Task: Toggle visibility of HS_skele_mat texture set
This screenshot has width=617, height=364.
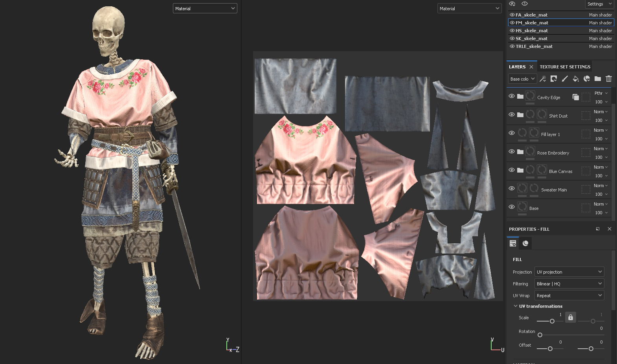Action: [x=512, y=31]
